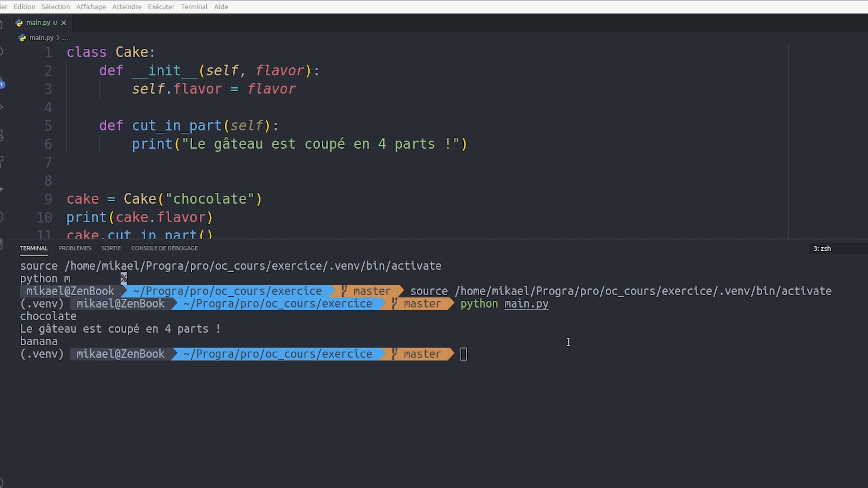Open the terminal selector dropdown 3: zsh

point(822,249)
